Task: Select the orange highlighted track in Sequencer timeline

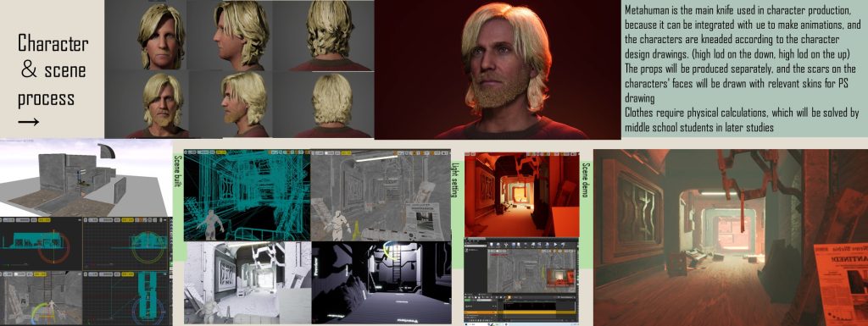Action: (x=520, y=312)
